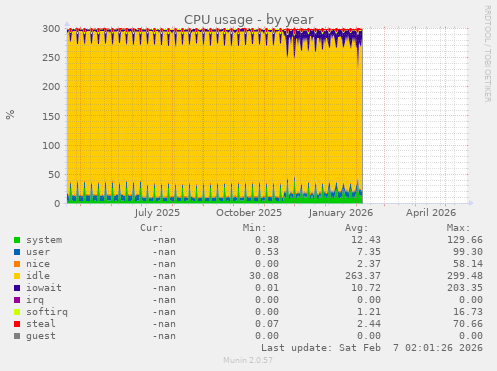Screen dimensions: 497x371
Task: Click the 200 y-axis label
Action: 51,87
